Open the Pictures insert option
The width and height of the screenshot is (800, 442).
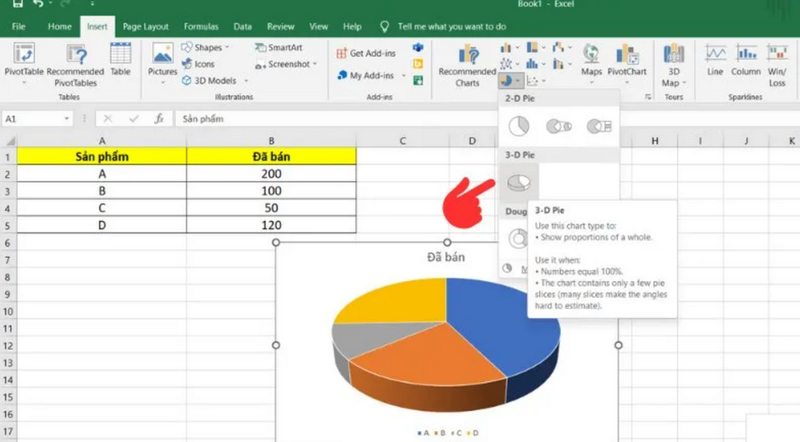pos(162,63)
